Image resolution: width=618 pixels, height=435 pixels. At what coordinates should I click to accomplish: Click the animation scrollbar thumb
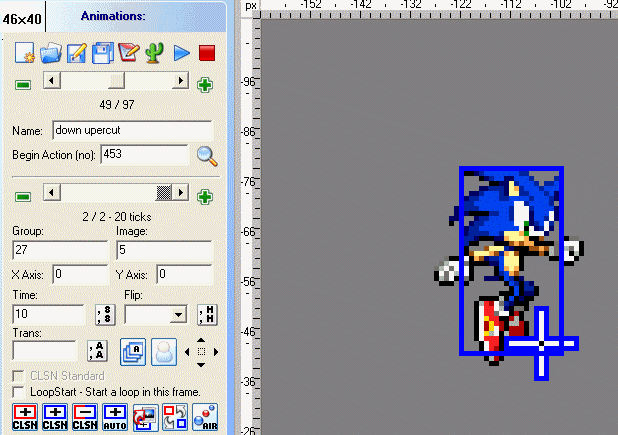click(x=116, y=81)
